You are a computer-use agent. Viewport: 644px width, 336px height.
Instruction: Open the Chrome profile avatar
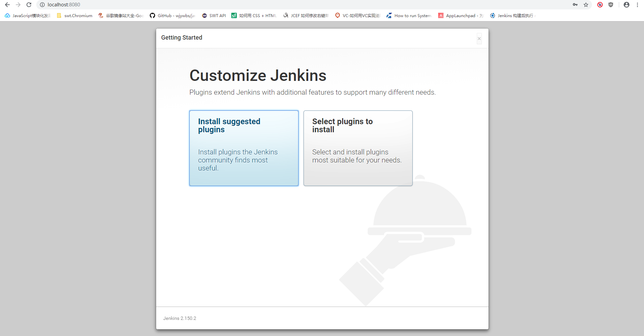[627, 5]
